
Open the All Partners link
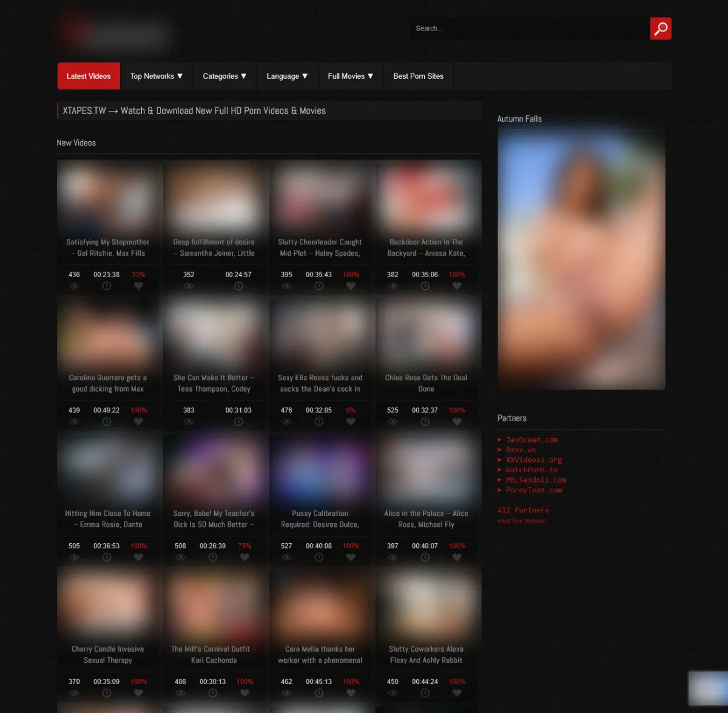click(523, 510)
